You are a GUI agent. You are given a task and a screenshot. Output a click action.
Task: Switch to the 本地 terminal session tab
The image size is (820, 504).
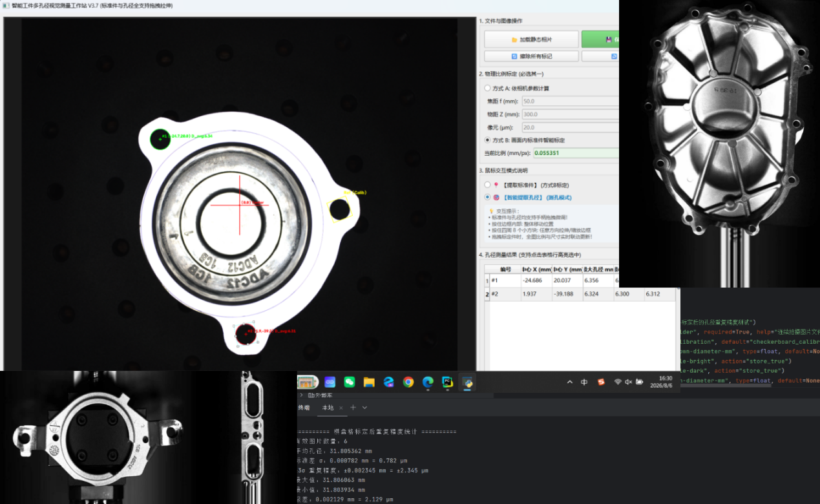328,408
